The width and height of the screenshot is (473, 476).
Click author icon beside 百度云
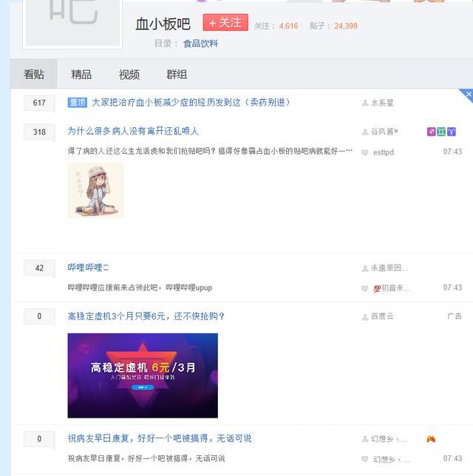pyautogui.click(x=365, y=317)
